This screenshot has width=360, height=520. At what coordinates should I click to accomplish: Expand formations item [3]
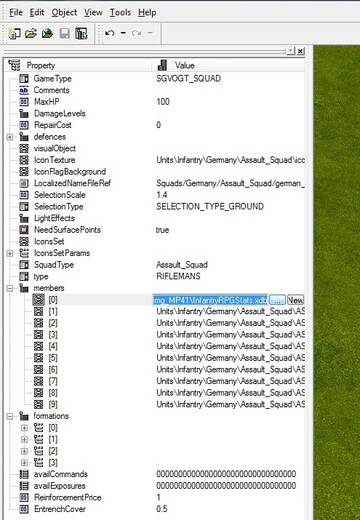[24, 463]
